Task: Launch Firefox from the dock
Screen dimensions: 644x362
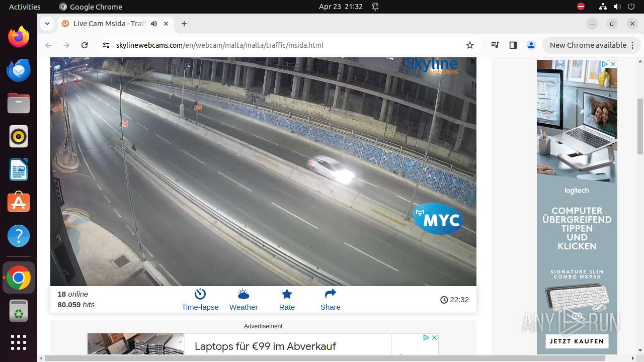Action: (x=19, y=37)
